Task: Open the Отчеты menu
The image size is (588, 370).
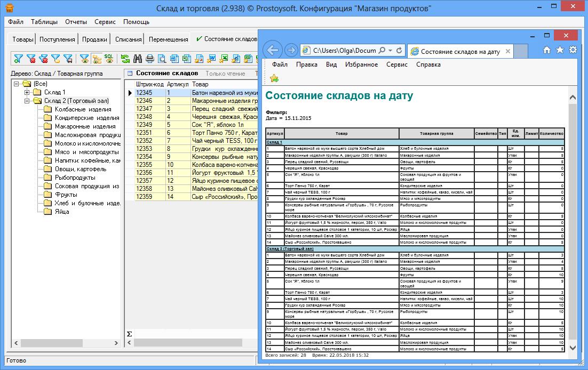Action: click(x=76, y=22)
